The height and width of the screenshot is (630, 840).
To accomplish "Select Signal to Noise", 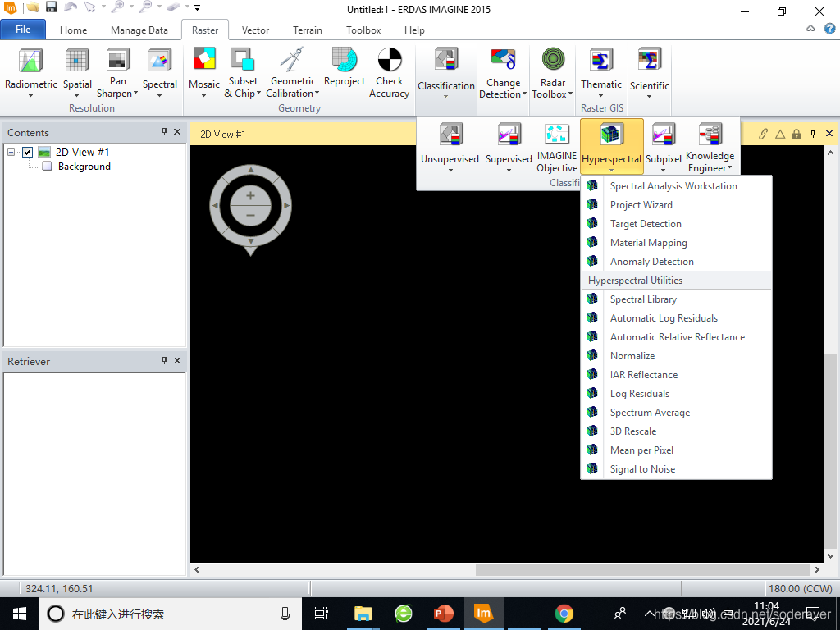I will point(676,468).
